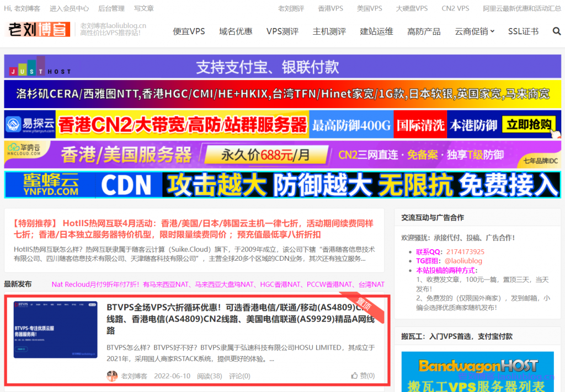Expand the 云商促销 dropdown menu

(x=475, y=31)
